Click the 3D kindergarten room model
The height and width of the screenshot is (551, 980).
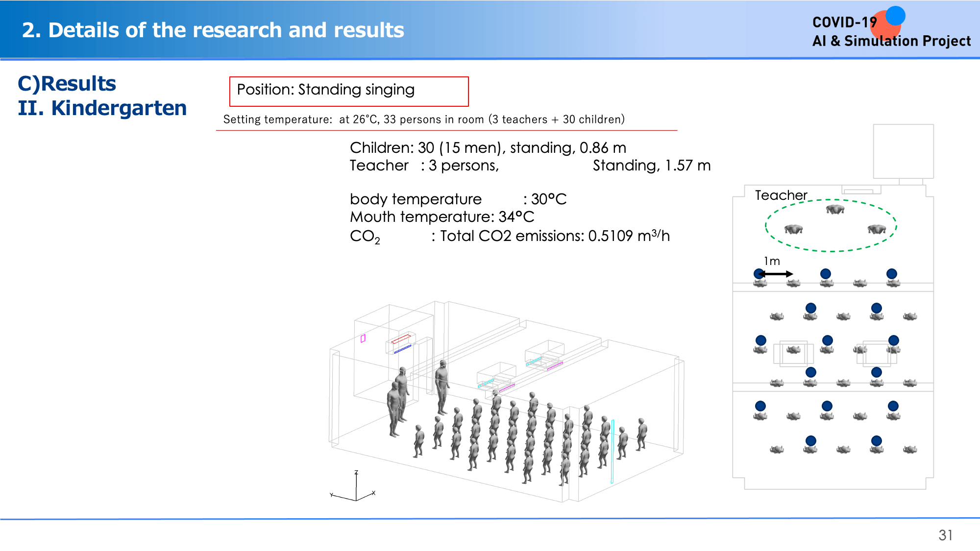pyautogui.click(x=506, y=402)
